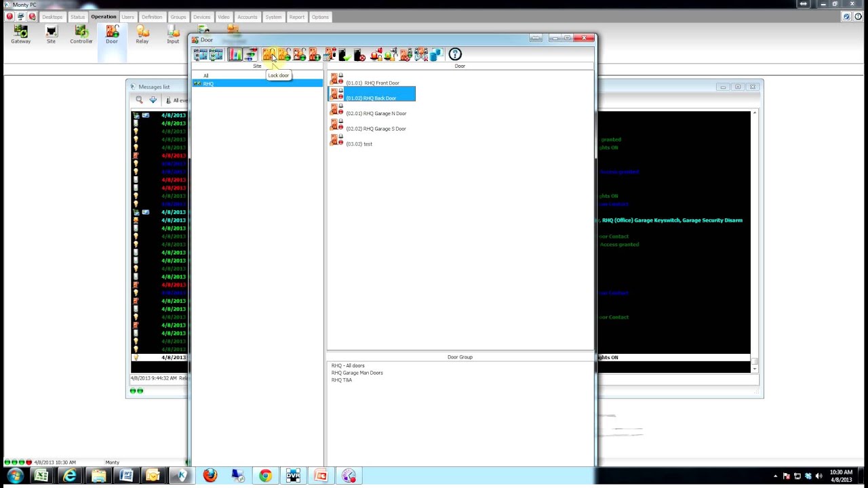Click the first view layout icon in Door toolbar

tap(201, 54)
